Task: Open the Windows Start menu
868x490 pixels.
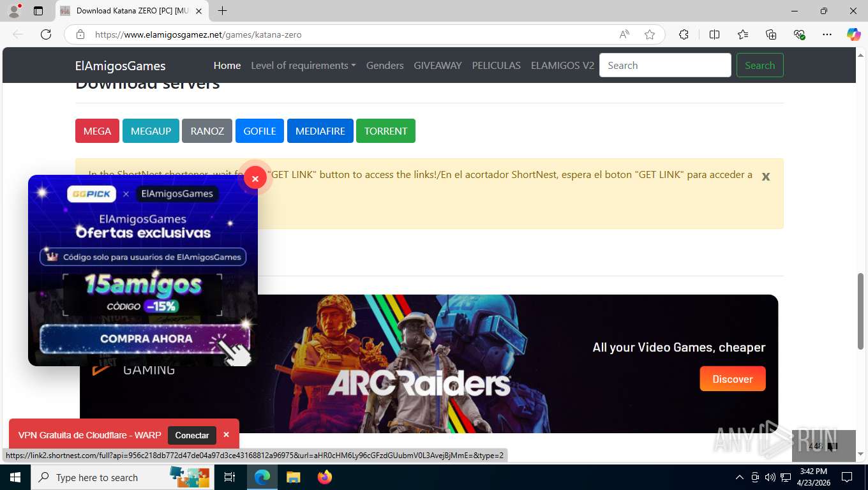Action: tap(15, 477)
